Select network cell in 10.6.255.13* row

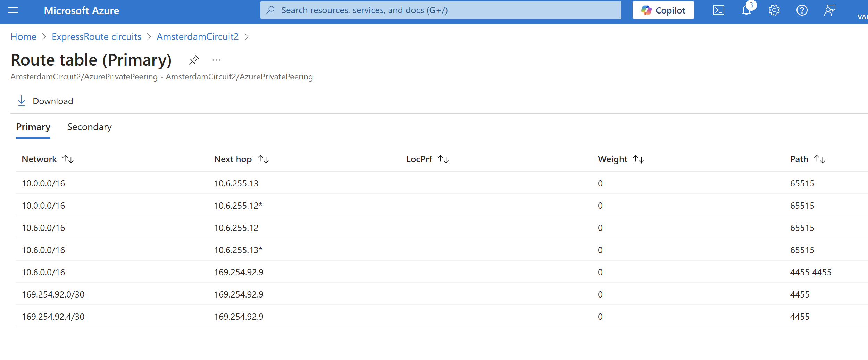[x=43, y=250]
